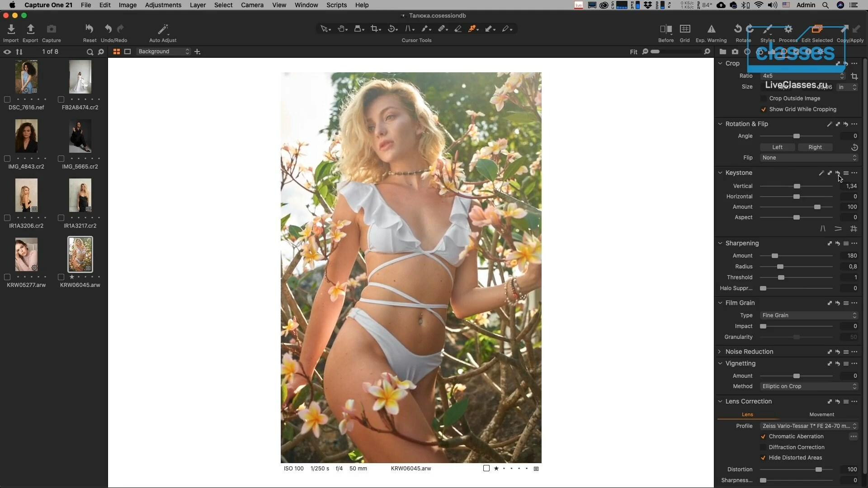Switch browser to grid thumbnail view
Viewport: 868px width, 488px height.
[117, 52]
